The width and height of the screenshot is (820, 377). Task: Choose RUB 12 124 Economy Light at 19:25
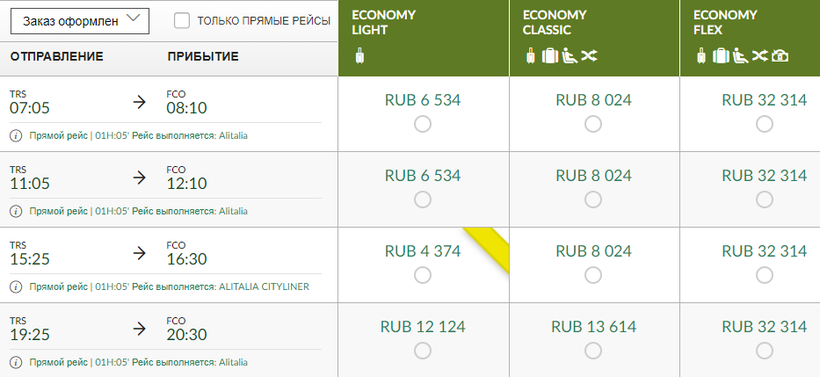point(423,350)
